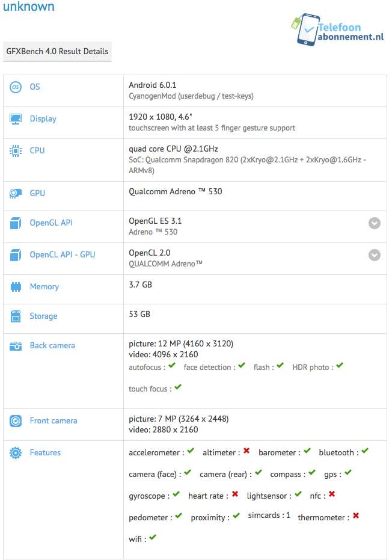The image size is (392, 560).
Task: Click the 53 GB storage value
Action: 139,314
